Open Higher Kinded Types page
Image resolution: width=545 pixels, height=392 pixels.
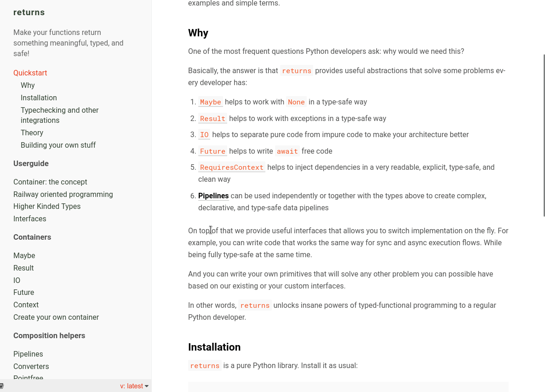coord(47,206)
